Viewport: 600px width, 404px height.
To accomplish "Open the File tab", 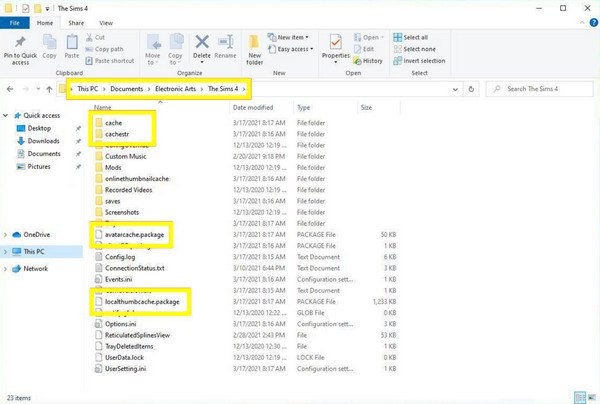I will [x=15, y=23].
